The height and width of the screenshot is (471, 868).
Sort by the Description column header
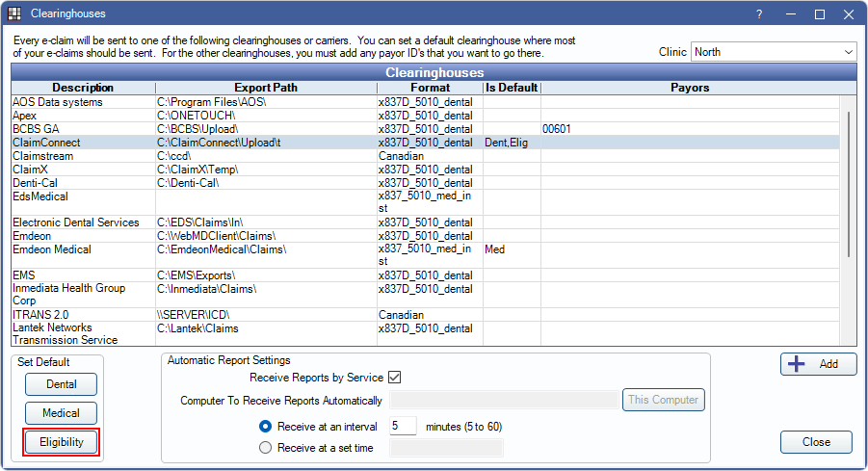point(83,88)
